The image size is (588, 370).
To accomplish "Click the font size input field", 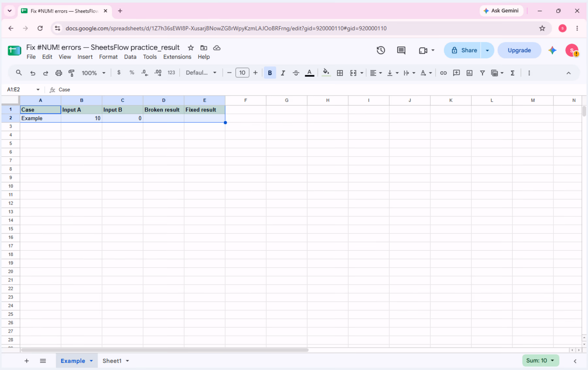I will click(x=242, y=73).
